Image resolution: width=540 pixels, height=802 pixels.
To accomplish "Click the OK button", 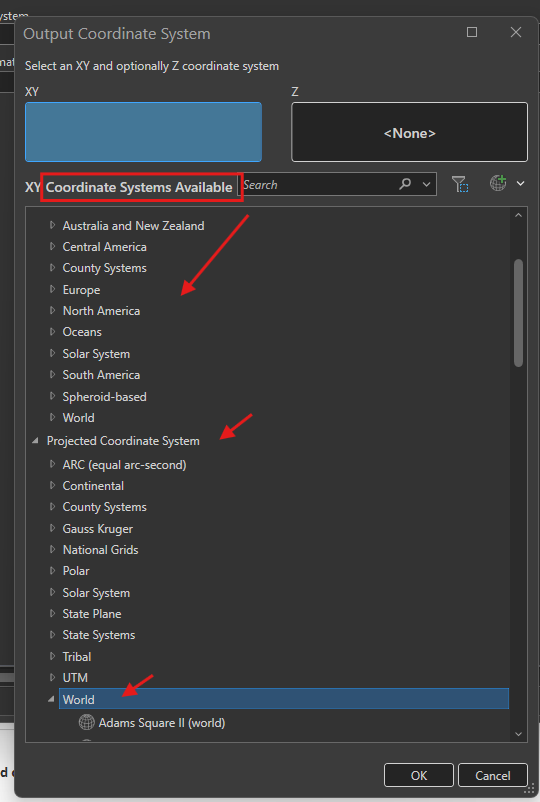I will click(419, 775).
